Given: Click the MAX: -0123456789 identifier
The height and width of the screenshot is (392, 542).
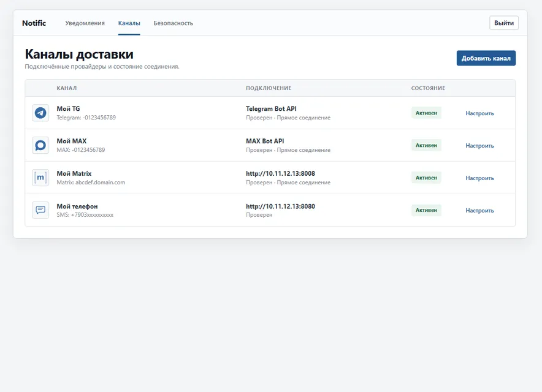Looking at the screenshot, I should click(81, 150).
